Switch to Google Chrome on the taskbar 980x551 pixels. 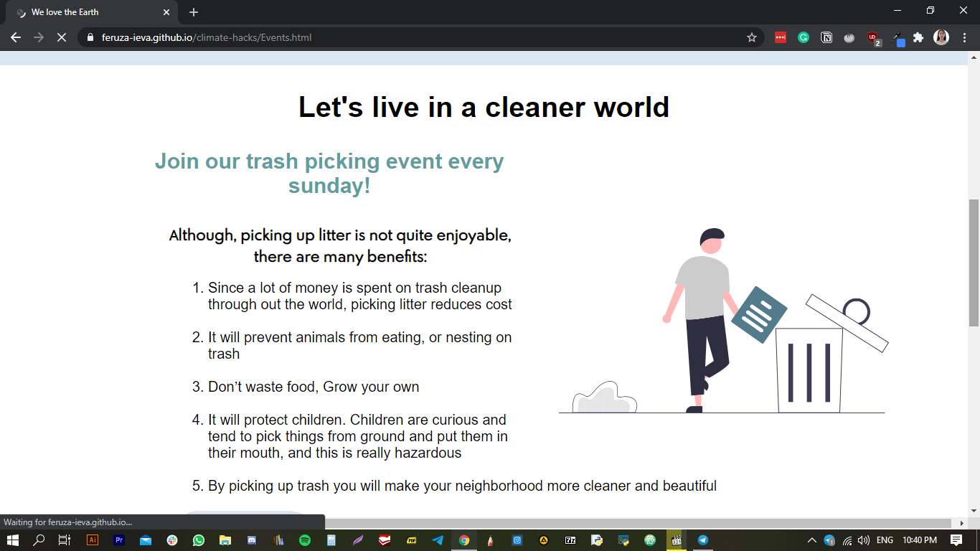(464, 540)
